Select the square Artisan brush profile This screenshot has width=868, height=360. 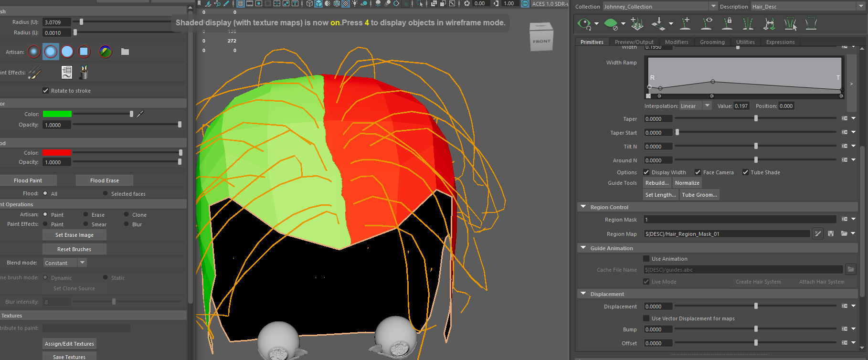(84, 52)
